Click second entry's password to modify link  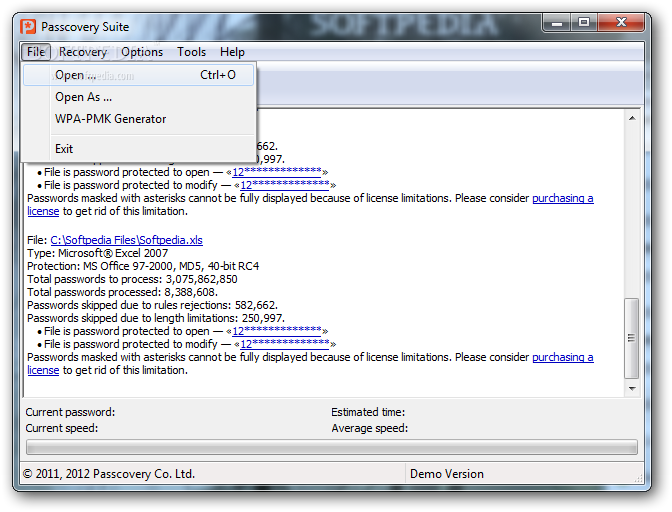285,344
